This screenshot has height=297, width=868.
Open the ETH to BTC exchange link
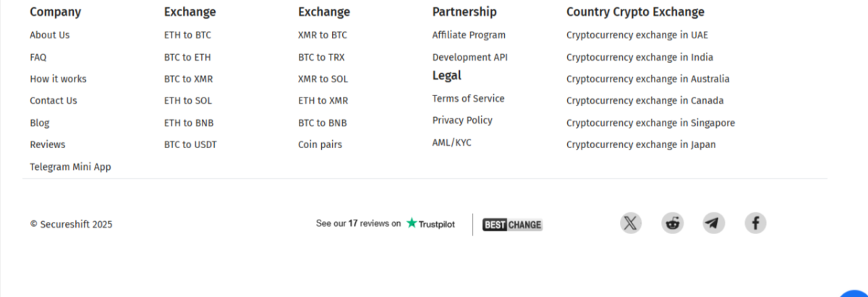click(x=187, y=35)
